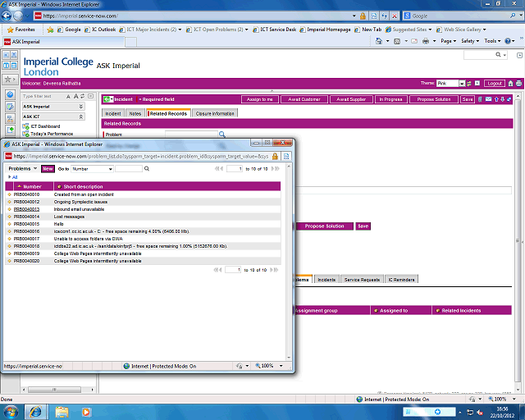Switch to the Service Requests tab
The image size is (525, 420).
[361, 280]
